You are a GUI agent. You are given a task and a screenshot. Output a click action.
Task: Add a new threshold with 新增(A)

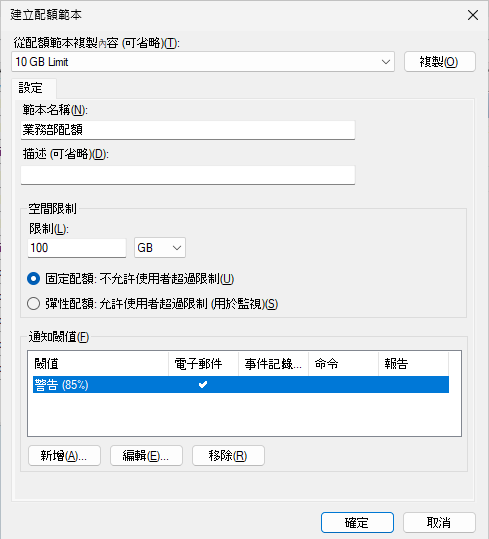[64, 456]
